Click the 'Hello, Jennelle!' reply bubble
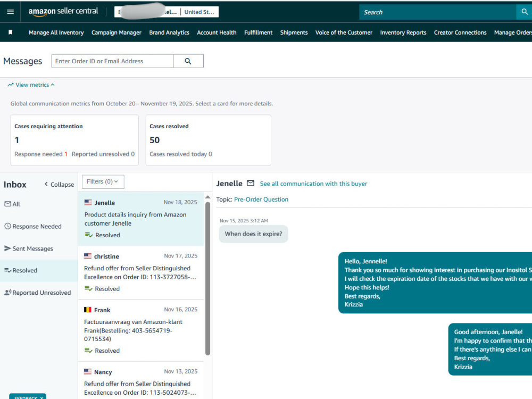 435,282
